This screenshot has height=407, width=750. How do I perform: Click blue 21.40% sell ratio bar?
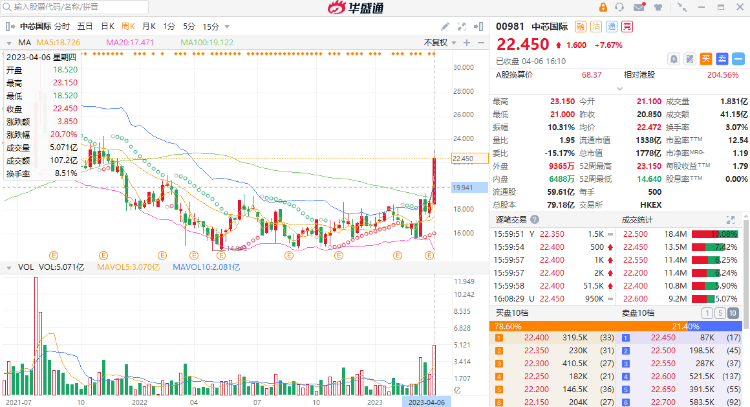coord(715,326)
